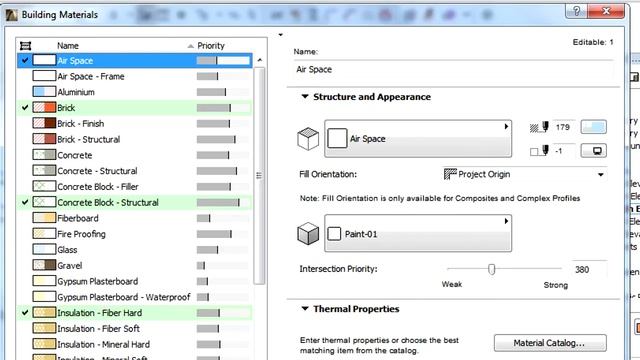This screenshot has width=640, height=360.
Task: Click the Gypsum Plasterboard - Waterproof swatch icon
Action: (44, 297)
